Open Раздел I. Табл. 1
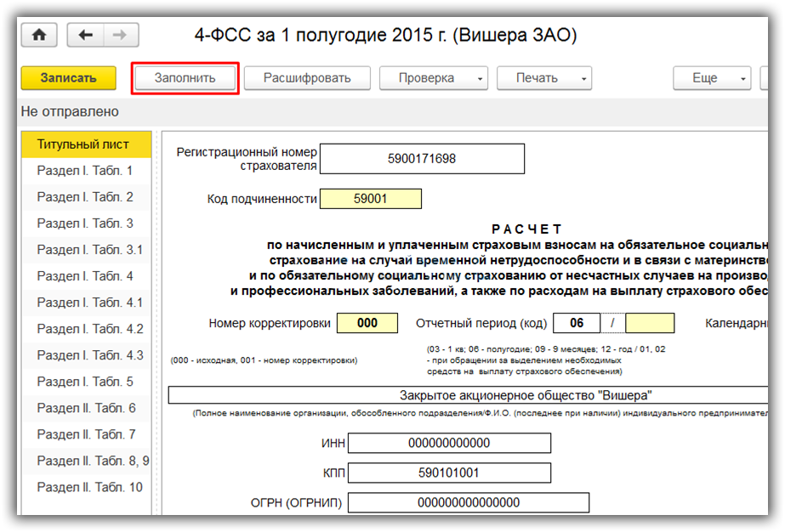The height and width of the screenshot is (532, 785). point(86,171)
